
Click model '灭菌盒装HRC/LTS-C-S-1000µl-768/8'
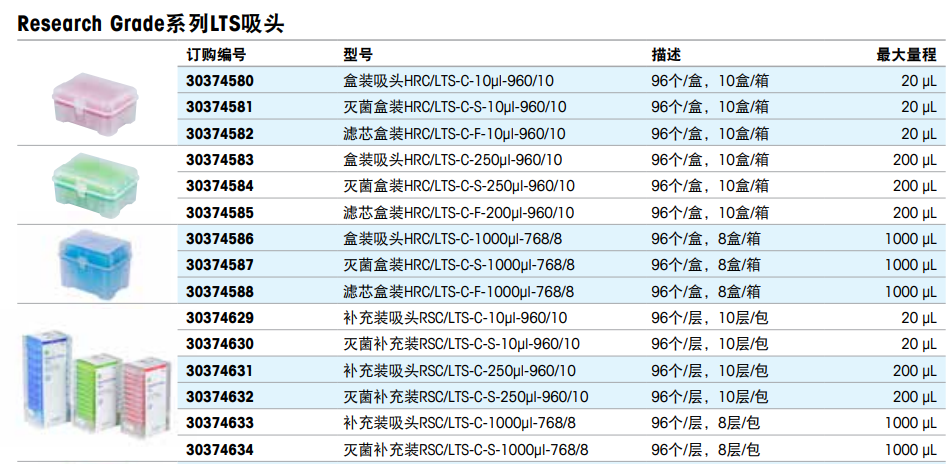pos(459,265)
